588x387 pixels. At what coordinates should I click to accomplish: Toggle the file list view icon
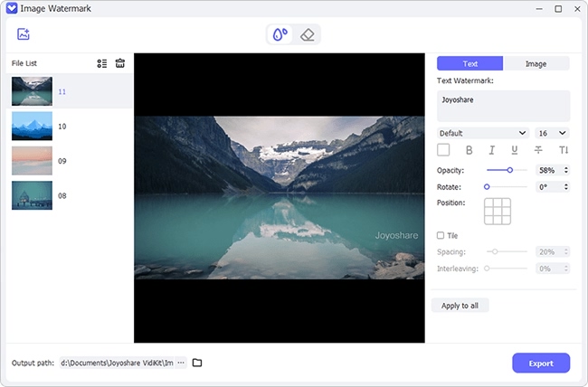coord(102,63)
